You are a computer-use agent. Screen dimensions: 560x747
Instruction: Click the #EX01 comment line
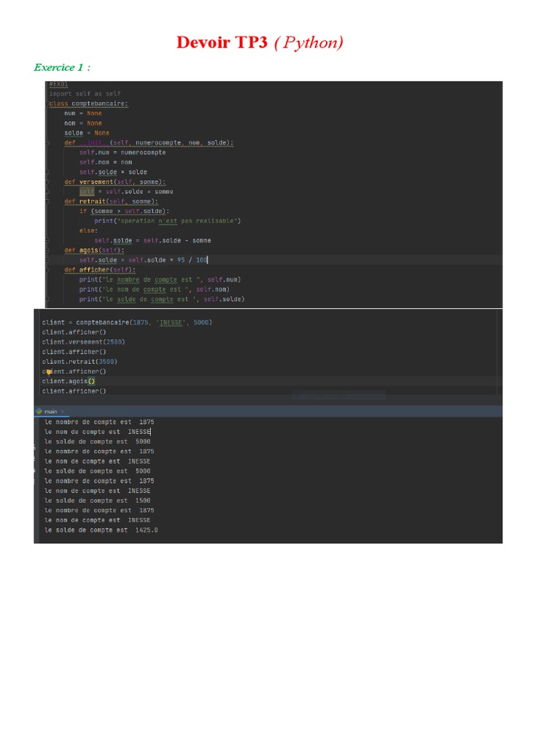click(x=58, y=85)
